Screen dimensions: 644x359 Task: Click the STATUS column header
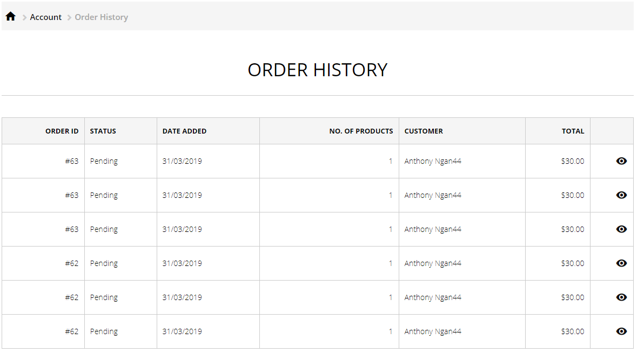[x=103, y=131]
